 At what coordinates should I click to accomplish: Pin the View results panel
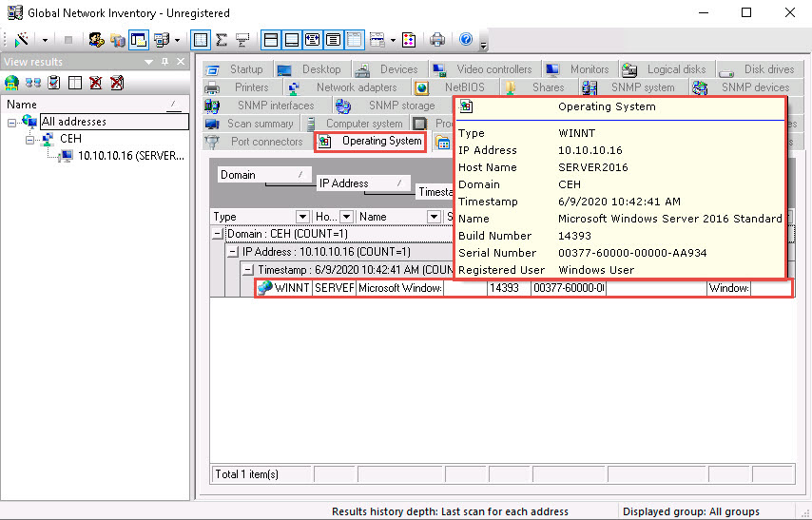click(165, 61)
